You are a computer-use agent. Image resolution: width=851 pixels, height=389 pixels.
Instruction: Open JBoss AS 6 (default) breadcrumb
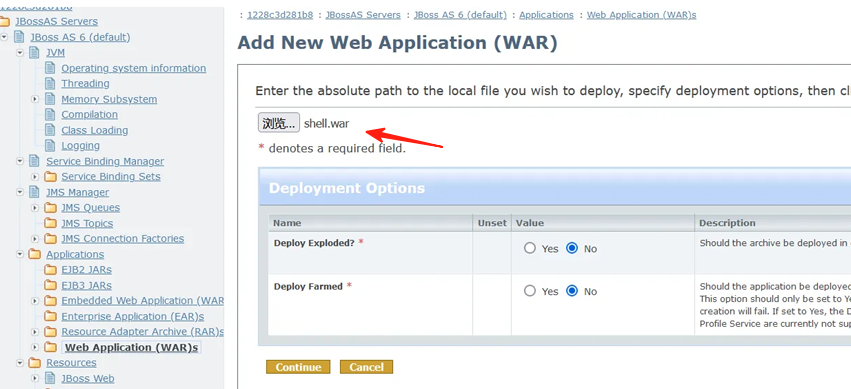(460, 15)
